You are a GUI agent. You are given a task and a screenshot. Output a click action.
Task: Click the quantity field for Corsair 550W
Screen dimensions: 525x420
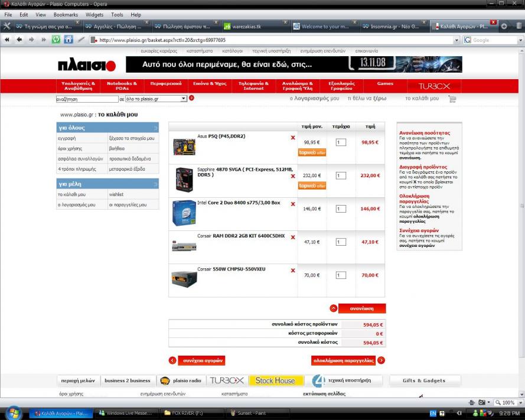(x=341, y=275)
